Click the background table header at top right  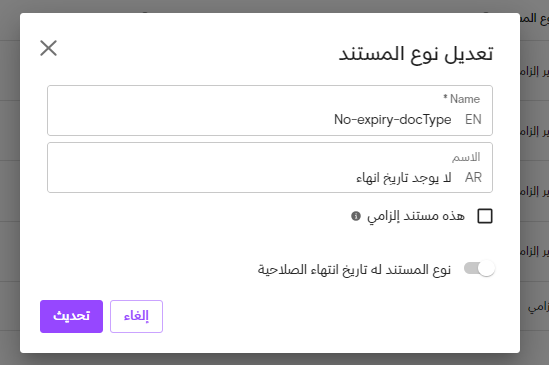pos(534,19)
